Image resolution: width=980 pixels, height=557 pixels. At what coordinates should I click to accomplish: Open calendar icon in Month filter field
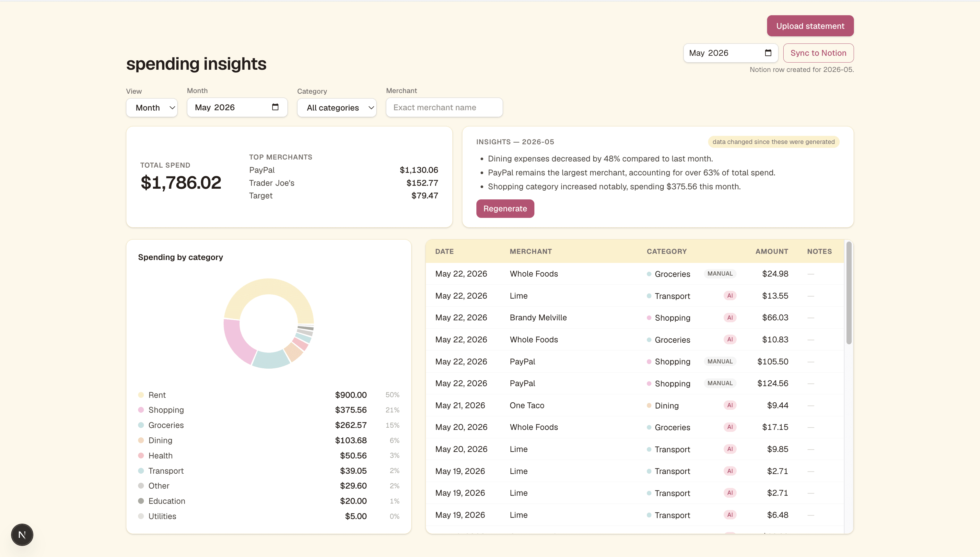pyautogui.click(x=275, y=107)
